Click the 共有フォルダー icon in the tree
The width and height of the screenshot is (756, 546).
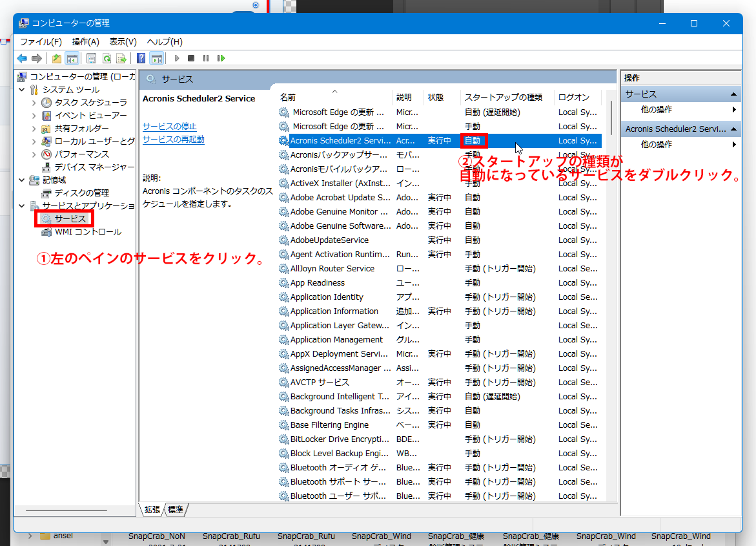point(46,129)
